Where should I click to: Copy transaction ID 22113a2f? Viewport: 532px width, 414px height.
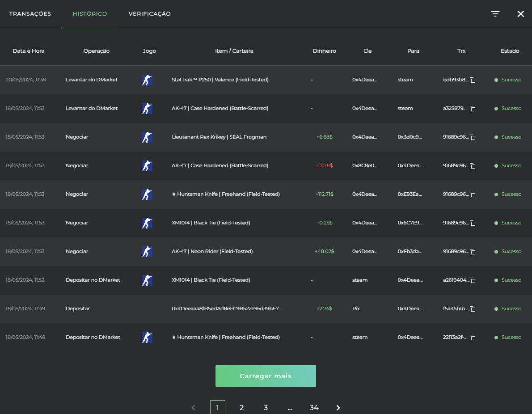pos(473,337)
